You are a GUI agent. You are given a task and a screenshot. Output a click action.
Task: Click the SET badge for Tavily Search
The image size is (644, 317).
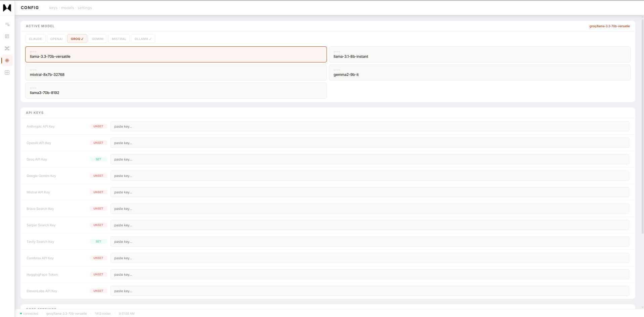coord(98,241)
